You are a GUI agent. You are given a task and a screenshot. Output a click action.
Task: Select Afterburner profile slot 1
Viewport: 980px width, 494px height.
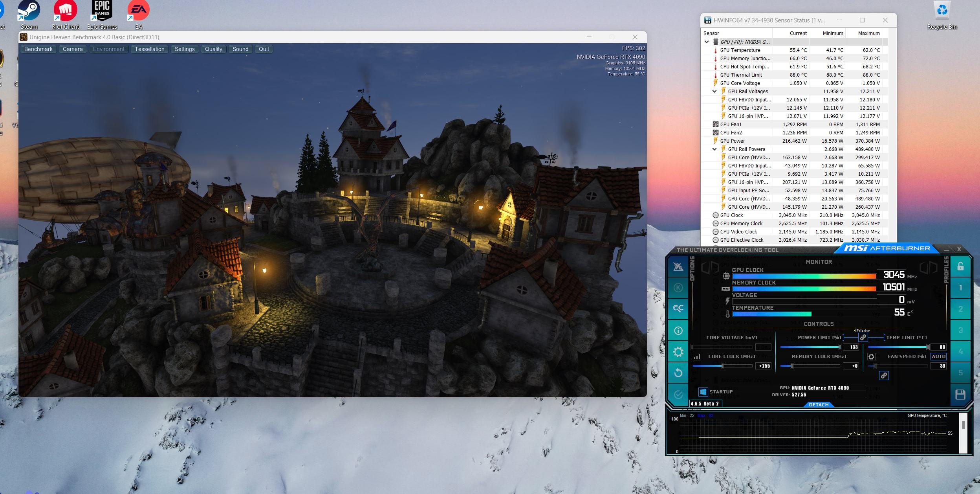coord(960,288)
